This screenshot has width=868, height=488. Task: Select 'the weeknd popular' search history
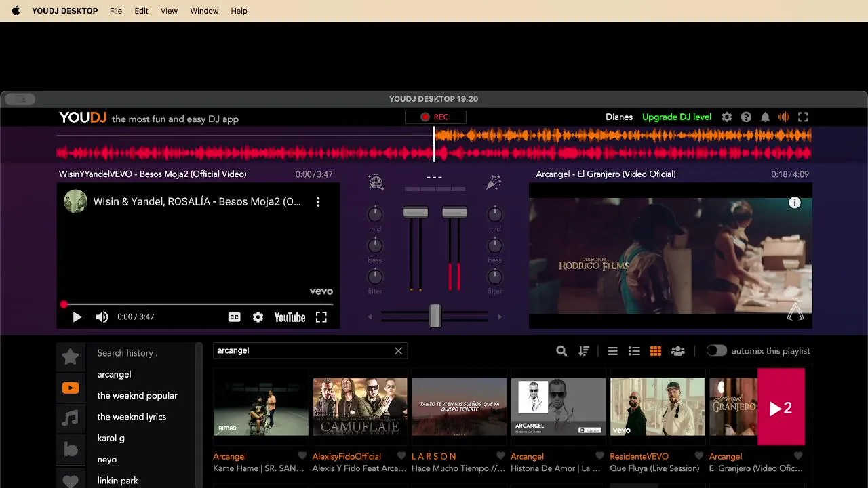pos(137,396)
